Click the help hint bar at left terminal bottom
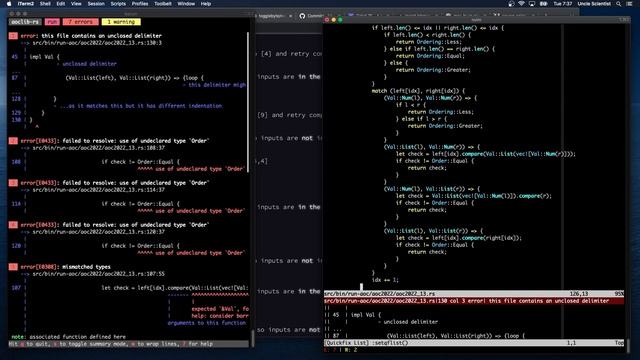Image resolution: width=640 pixels, height=360 pixels. pyautogui.click(x=128, y=344)
